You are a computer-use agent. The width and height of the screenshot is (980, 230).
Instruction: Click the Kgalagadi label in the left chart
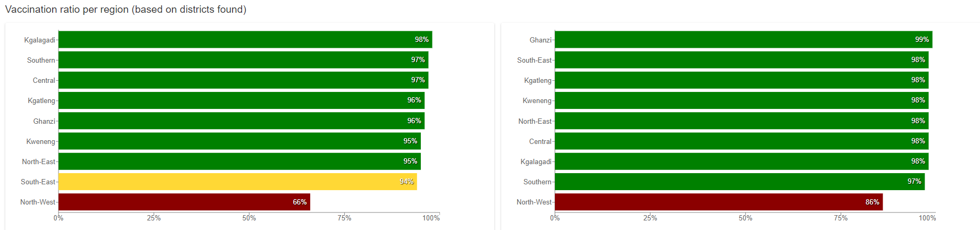click(39, 40)
